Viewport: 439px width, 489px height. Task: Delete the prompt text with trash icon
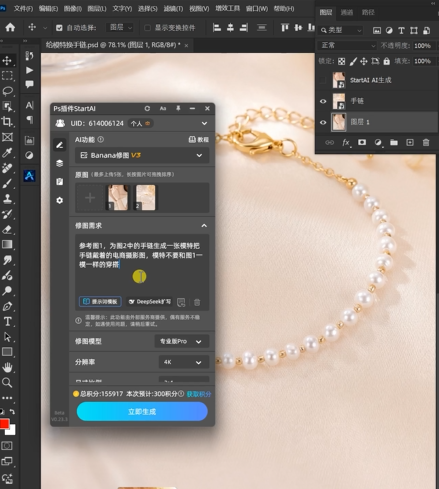point(197,302)
